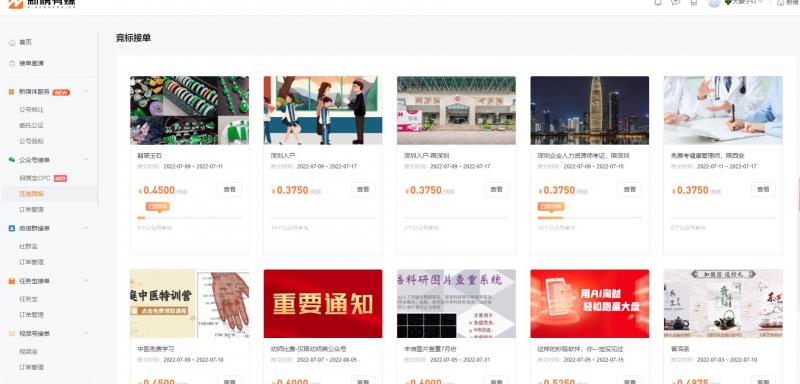Open the chat messages icon in header

point(676,3)
